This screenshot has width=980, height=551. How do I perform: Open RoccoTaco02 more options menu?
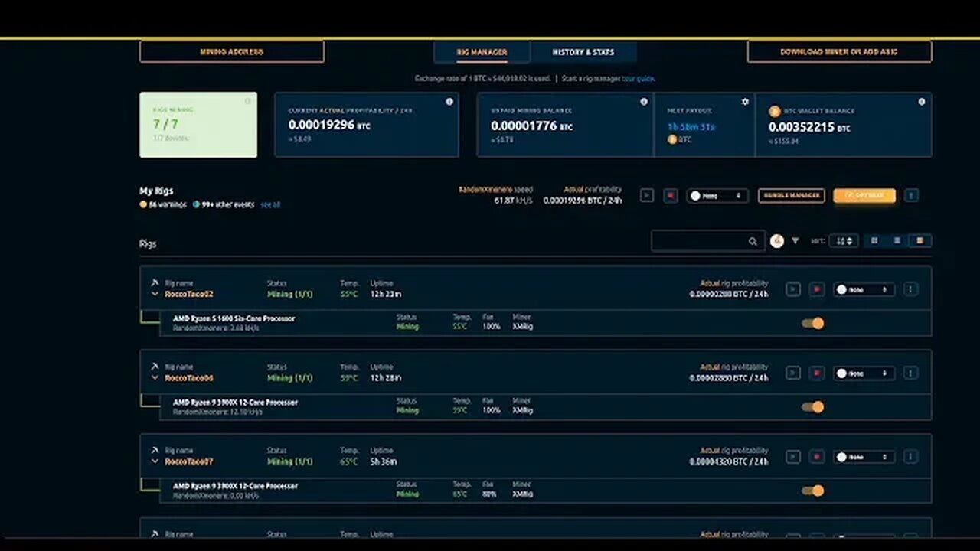coord(911,289)
